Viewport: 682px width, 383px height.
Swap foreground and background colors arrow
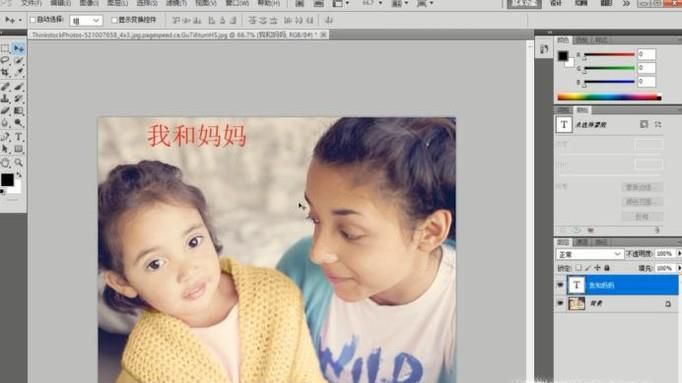(x=19, y=175)
